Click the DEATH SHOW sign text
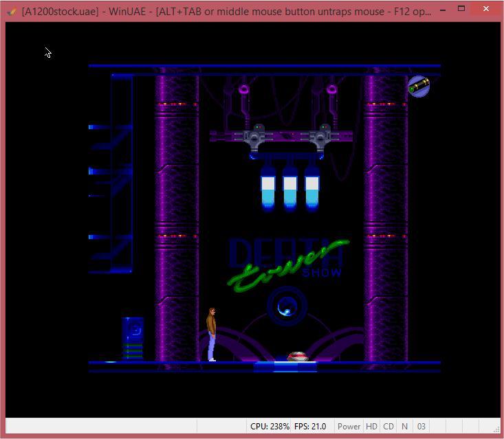Image resolution: width=504 pixels, height=439 pixels. [286, 257]
